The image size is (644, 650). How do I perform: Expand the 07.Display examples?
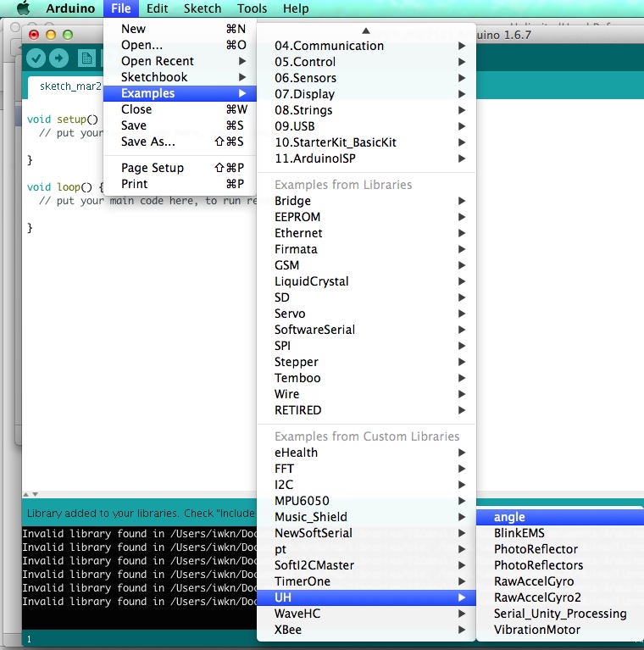(366, 94)
